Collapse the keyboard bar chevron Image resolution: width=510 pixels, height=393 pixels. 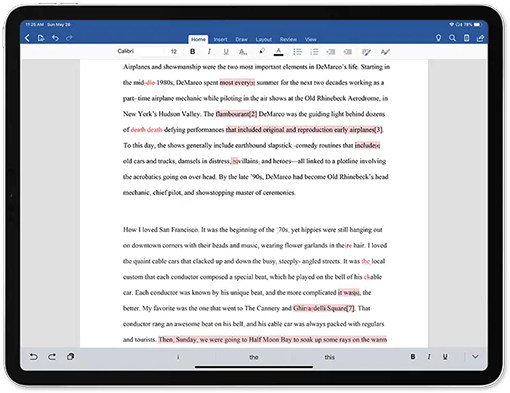[475, 357]
